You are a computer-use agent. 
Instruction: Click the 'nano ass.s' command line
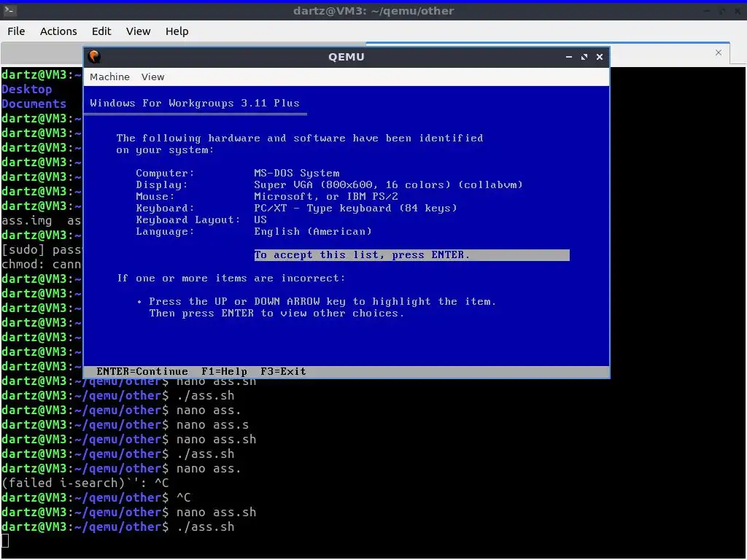click(125, 425)
